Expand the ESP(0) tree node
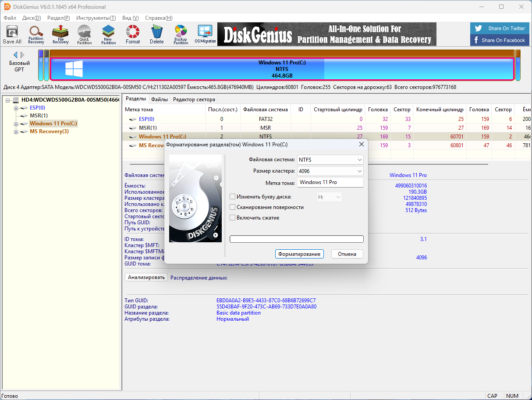 click(16, 108)
